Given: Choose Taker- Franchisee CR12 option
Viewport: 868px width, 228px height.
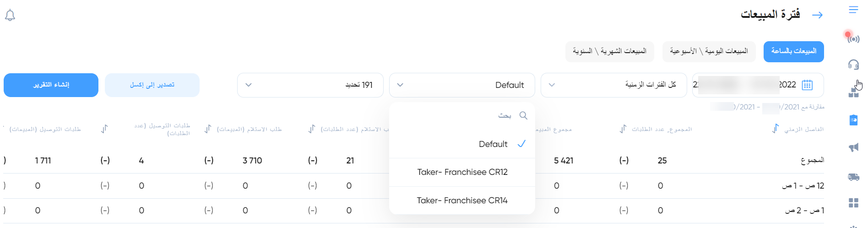Looking at the screenshot, I should tap(462, 172).
